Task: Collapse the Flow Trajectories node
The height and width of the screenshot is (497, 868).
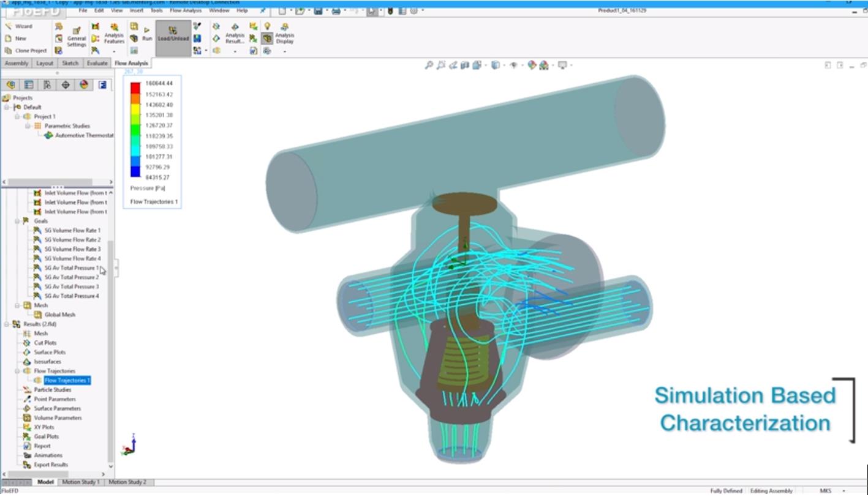Action: coord(18,371)
